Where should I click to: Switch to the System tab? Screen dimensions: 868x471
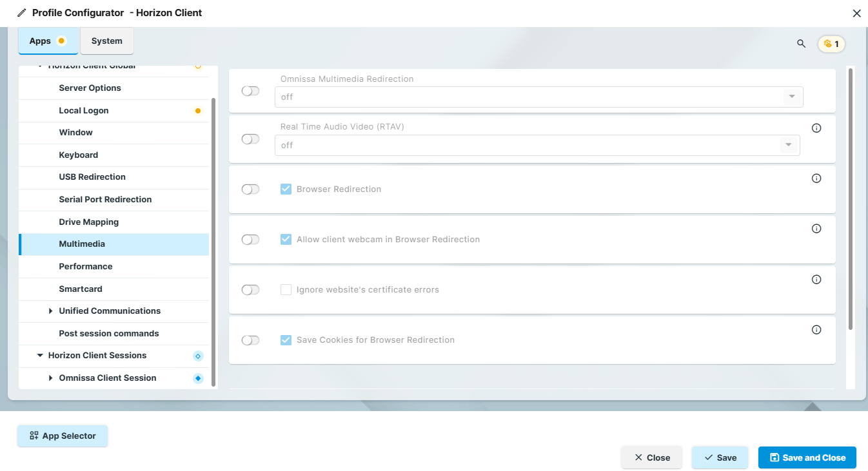pos(106,40)
